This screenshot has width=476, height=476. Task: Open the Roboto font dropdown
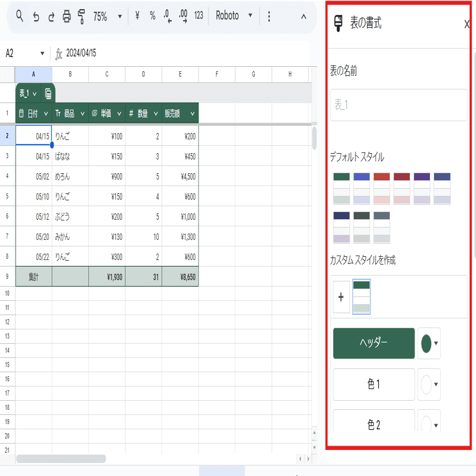(x=233, y=16)
